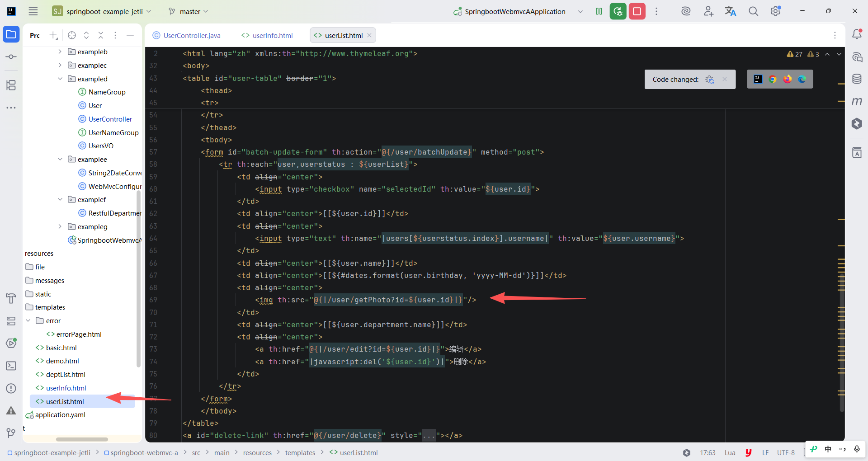Viewport: 868px width, 461px height.
Task: Open the Services tool window
Action: pos(11,321)
